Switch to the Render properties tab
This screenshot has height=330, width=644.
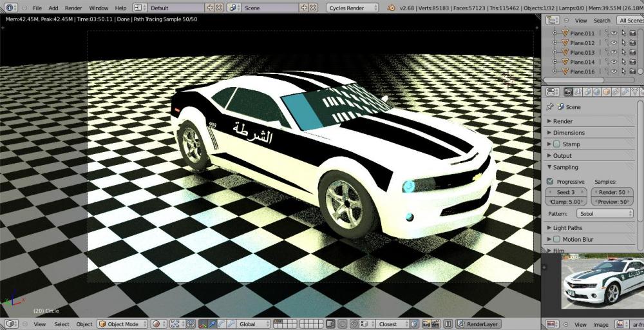(569, 92)
